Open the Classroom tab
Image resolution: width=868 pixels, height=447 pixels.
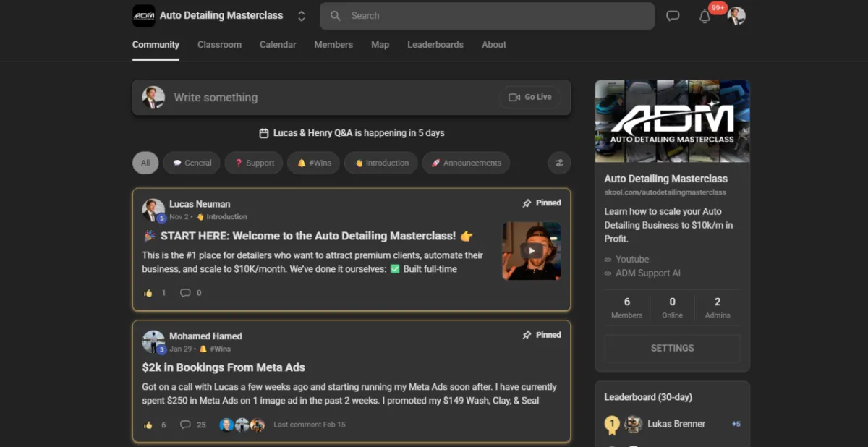click(x=219, y=45)
